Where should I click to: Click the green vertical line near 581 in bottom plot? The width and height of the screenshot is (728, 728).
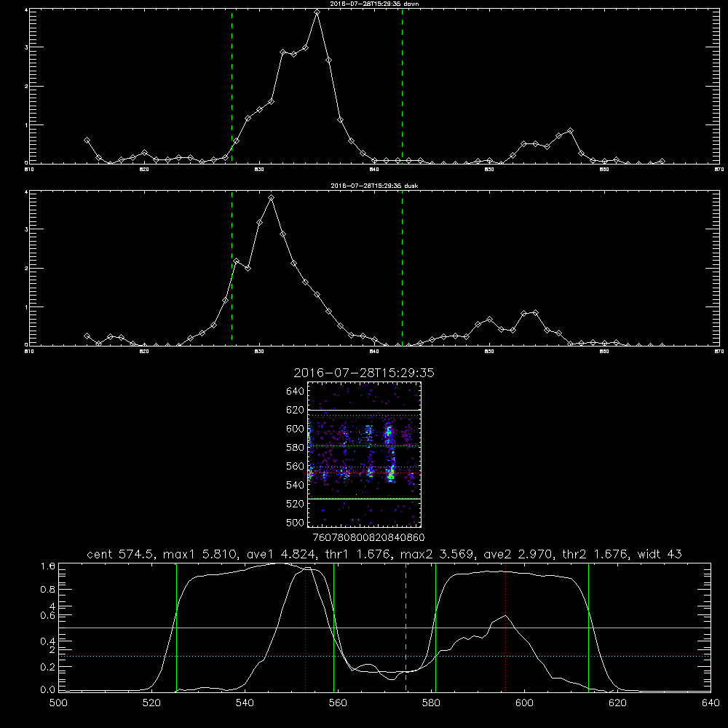click(435, 628)
